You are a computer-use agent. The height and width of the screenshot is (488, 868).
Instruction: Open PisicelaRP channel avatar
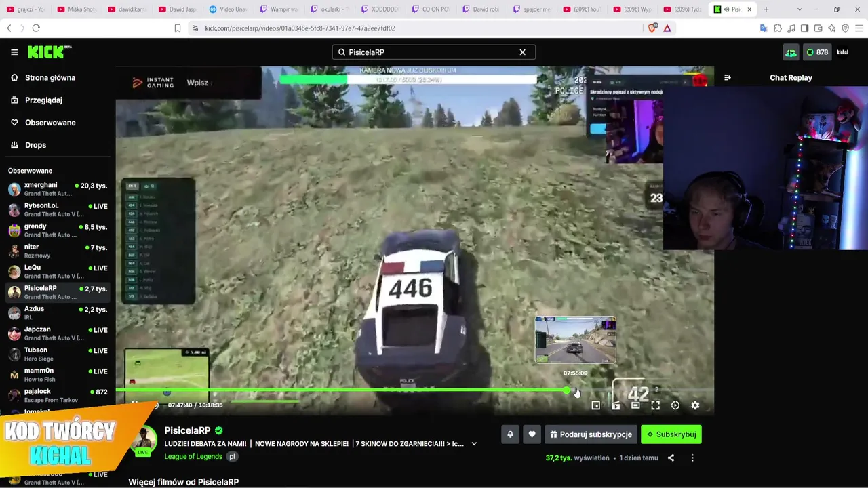(x=143, y=442)
